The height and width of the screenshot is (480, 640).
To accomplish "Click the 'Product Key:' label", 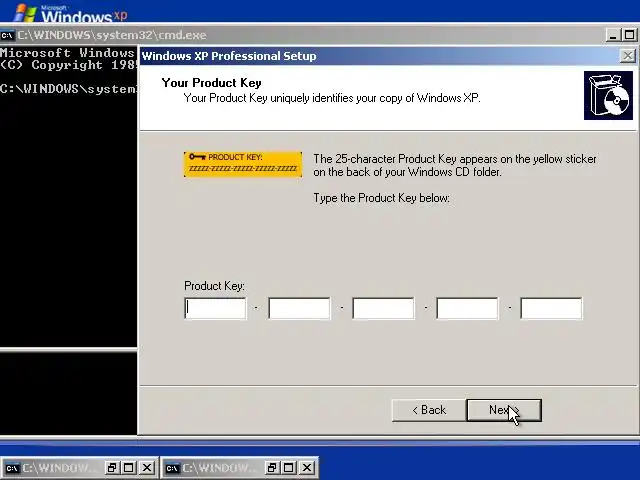I will click(x=214, y=286).
